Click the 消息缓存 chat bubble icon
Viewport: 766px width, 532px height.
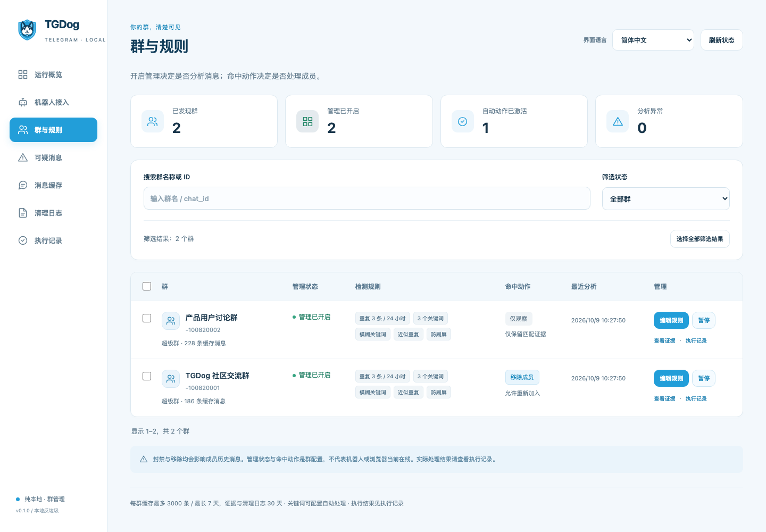point(23,185)
